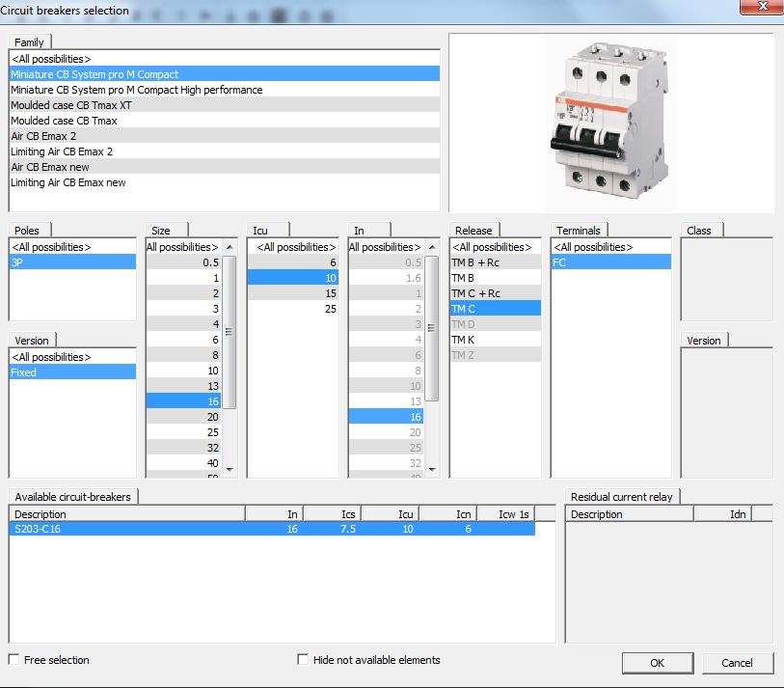Choose Icu value 6
Screen dimensions: 784x688
coord(292,262)
